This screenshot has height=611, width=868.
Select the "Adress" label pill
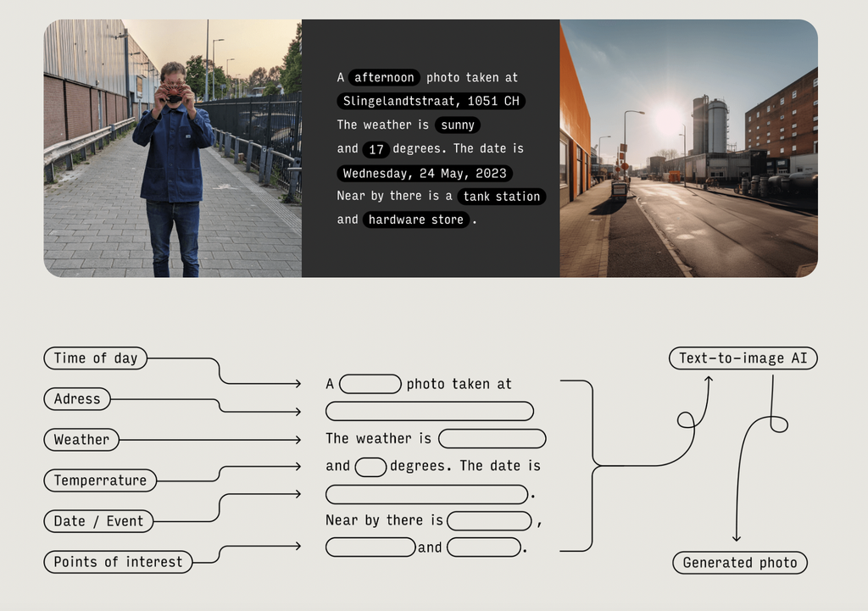(76, 399)
